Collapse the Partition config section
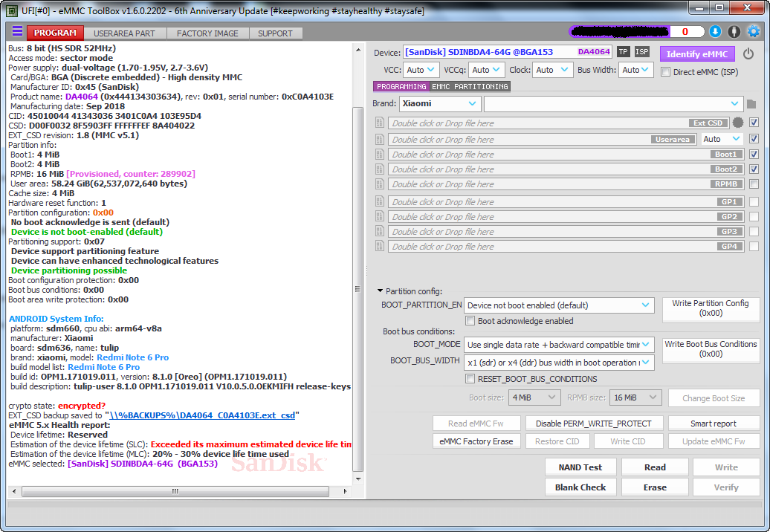This screenshot has height=532, width=770. click(380, 291)
